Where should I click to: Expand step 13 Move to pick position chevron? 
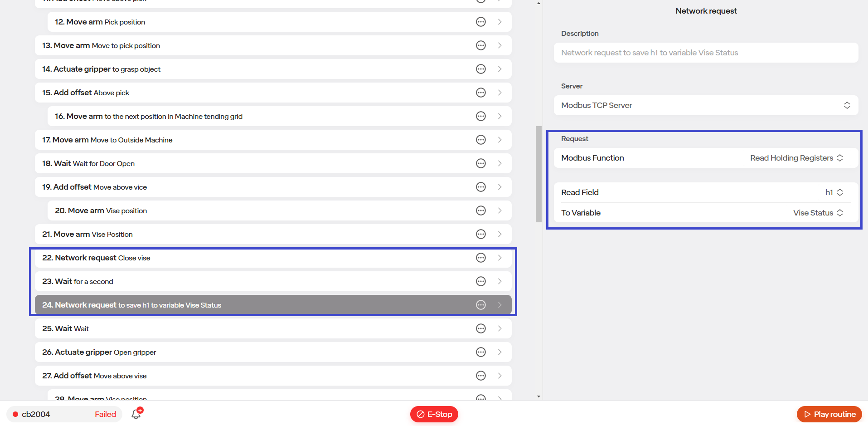click(x=499, y=45)
